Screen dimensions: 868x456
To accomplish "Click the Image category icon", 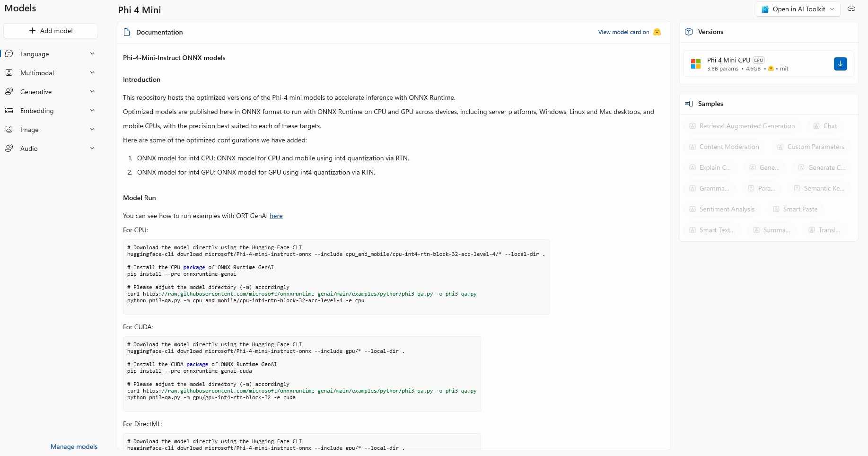I will pos(9,130).
